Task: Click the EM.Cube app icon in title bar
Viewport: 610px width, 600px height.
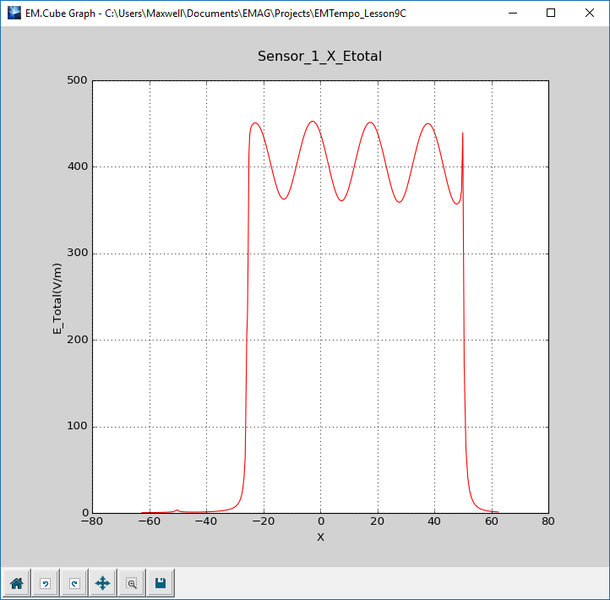Action: click(x=13, y=13)
